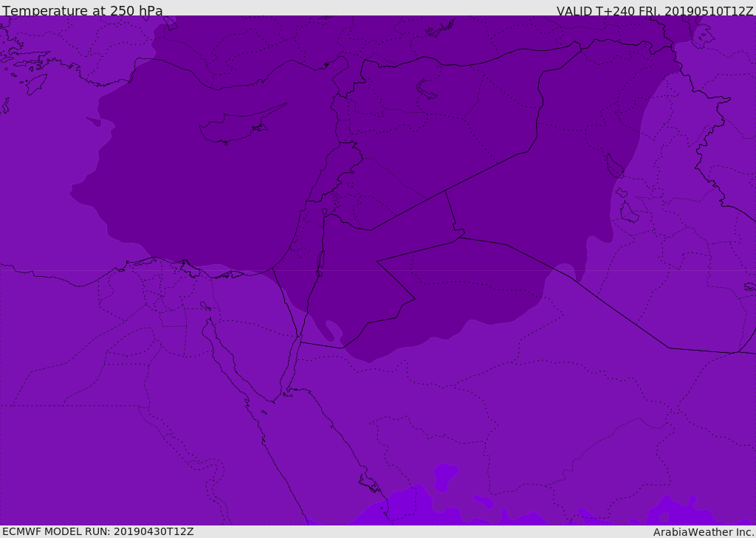The width and height of the screenshot is (756, 538).
Task: Click the 'ArabiaWeather Inc.' credit text
Action: click(704, 532)
